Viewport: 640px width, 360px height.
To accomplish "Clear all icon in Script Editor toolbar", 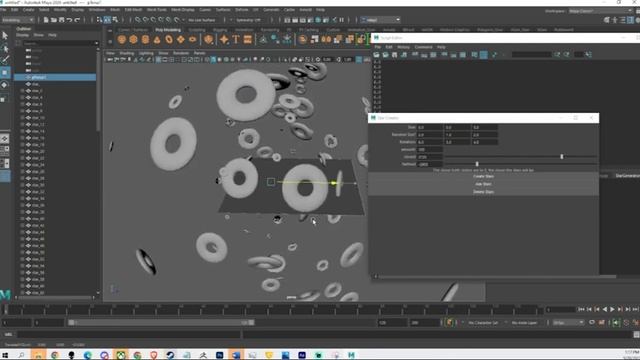I will point(433,55).
